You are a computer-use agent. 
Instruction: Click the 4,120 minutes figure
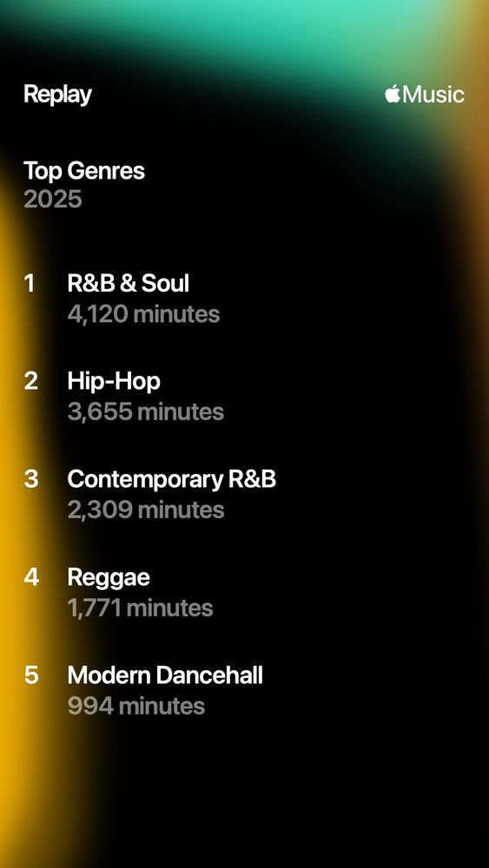click(x=143, y=314)
